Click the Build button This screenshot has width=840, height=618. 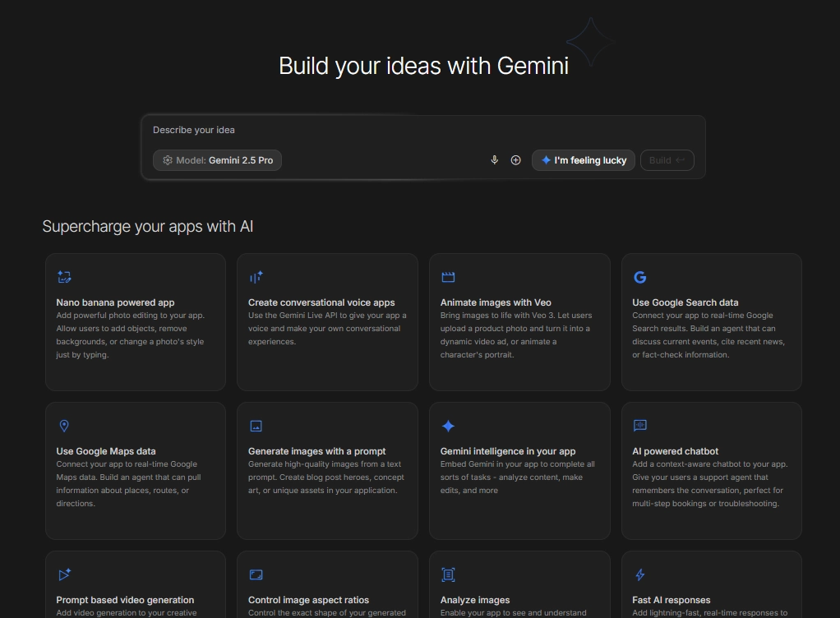coord(667,159)
